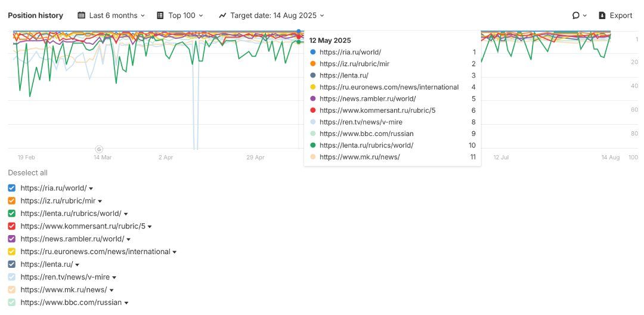Open the caret menu for ru.euronews.com/news/international
The image size is (644, 315).
[x=175, y=252]
